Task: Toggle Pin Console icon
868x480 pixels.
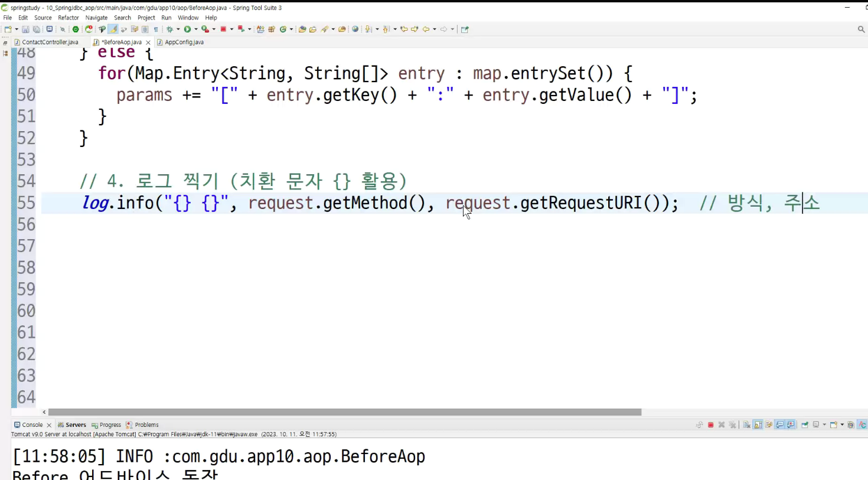Action: (805, 425)
